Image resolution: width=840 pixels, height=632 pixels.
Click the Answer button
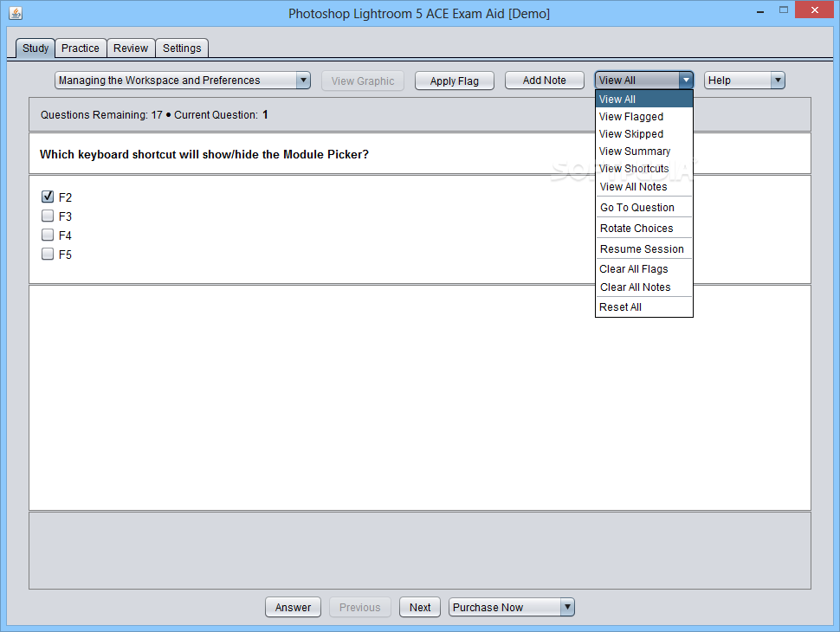(x=293, y=608)
